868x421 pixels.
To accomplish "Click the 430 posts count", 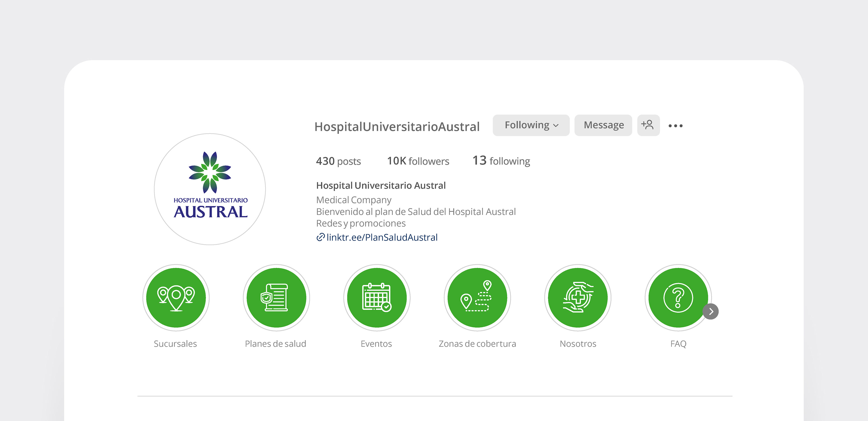I will [x=338, y=161].
